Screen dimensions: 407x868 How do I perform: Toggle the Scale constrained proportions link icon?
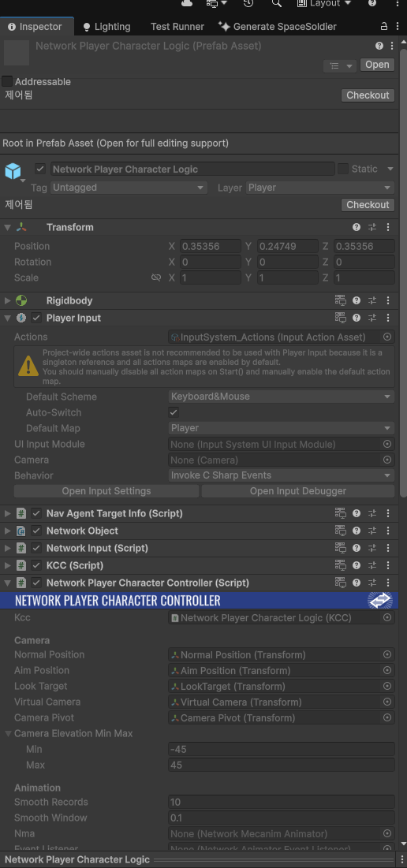[156, 278]
